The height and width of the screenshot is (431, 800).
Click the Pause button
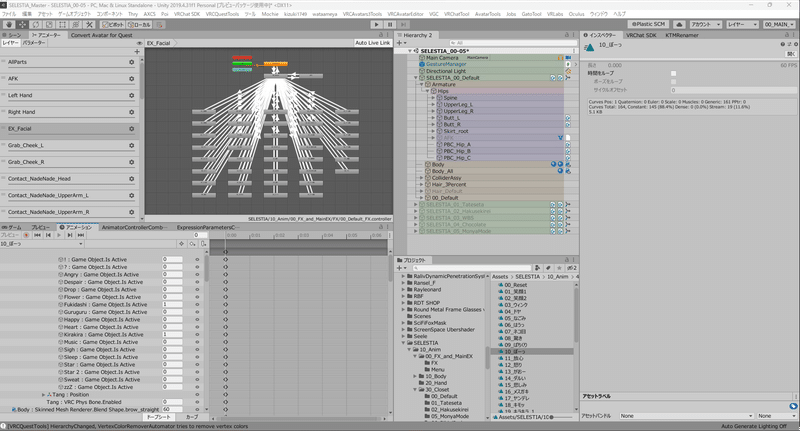(x=390, y=24)
